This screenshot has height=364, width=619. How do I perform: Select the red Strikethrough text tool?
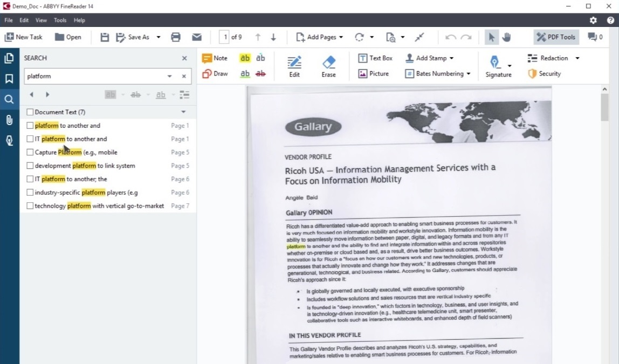[260, 74]
